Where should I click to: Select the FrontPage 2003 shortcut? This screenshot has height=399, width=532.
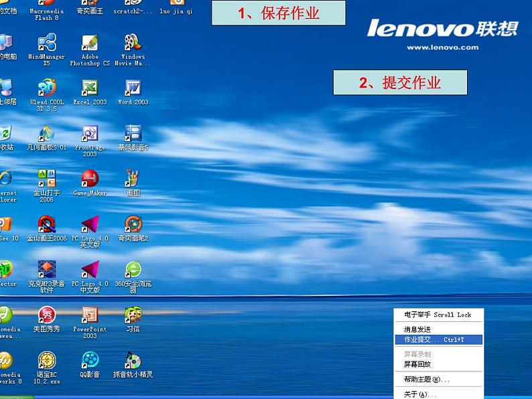pyautogui.click(x=90, y=135)
